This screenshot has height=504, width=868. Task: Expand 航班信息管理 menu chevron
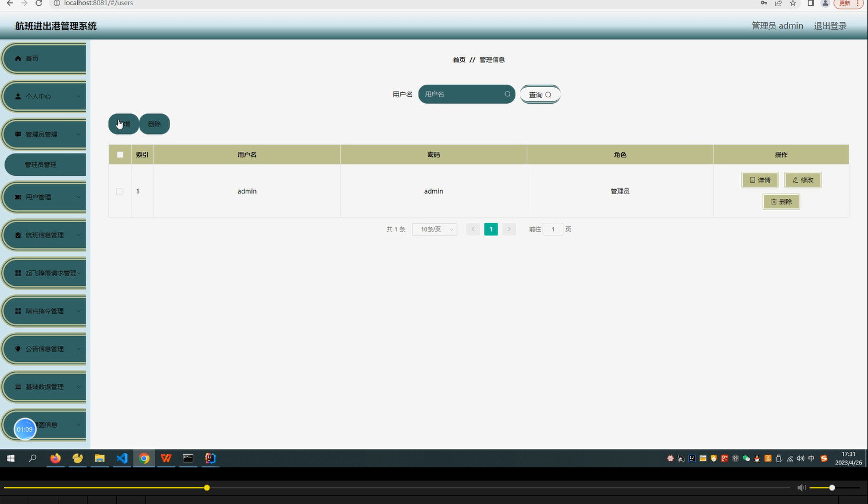pyautogui.click(x=78, y=235)
